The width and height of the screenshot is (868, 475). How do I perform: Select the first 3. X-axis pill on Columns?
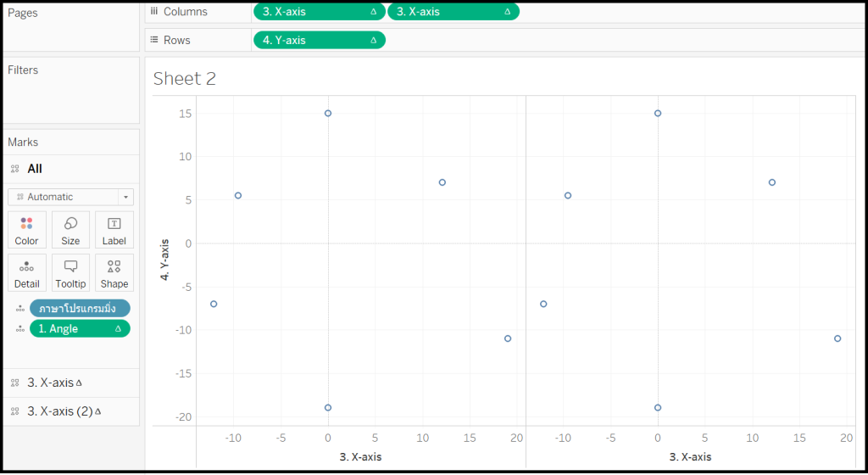pos(319,12)
